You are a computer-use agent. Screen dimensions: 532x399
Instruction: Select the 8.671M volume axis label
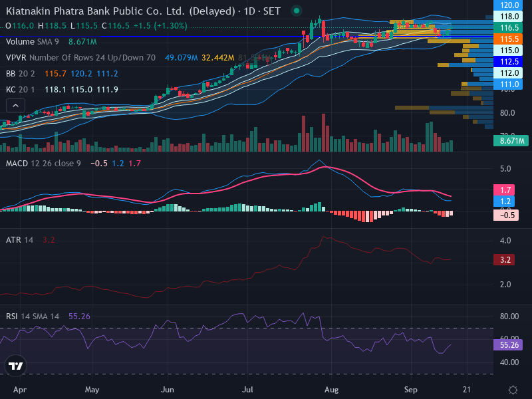[x=511, y=140]
